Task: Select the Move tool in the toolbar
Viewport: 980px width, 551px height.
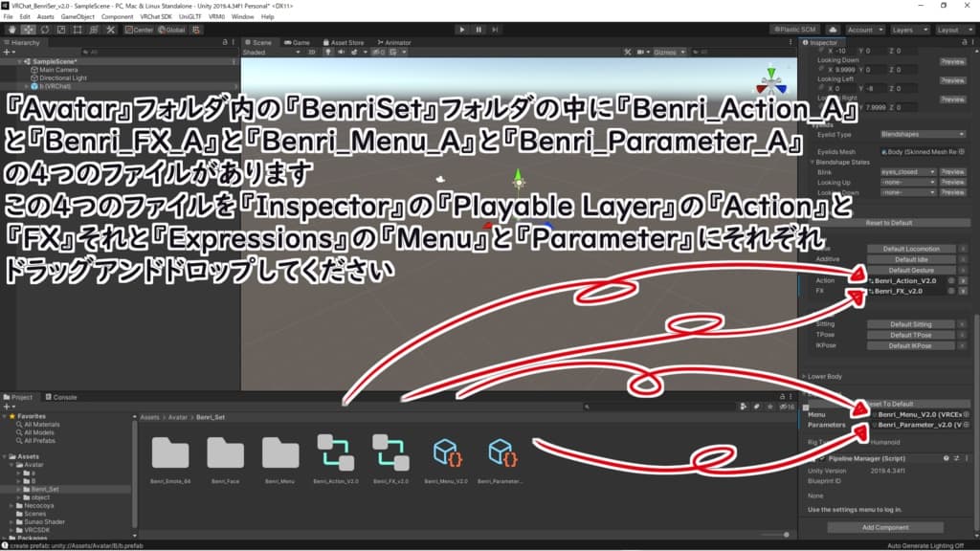Action: [x=28, y=30]
